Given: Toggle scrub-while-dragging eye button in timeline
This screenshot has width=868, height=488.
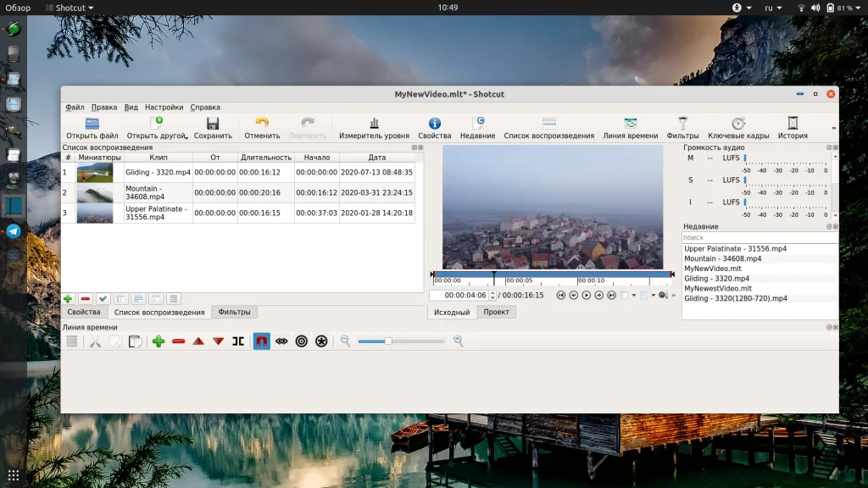Looking at the screenshot, I should point(281,341).
